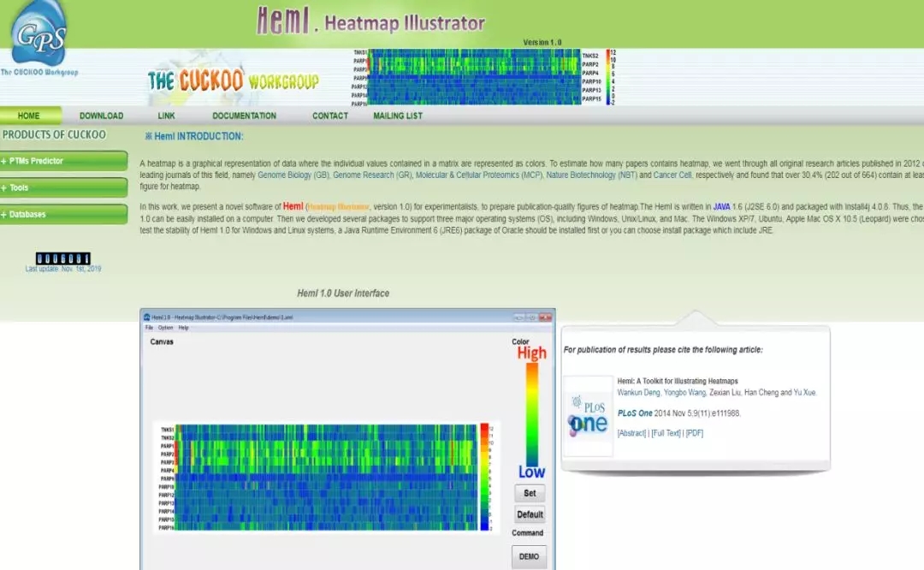
Task: Open the HOME menu tab
Action: (x=29, y=116)
